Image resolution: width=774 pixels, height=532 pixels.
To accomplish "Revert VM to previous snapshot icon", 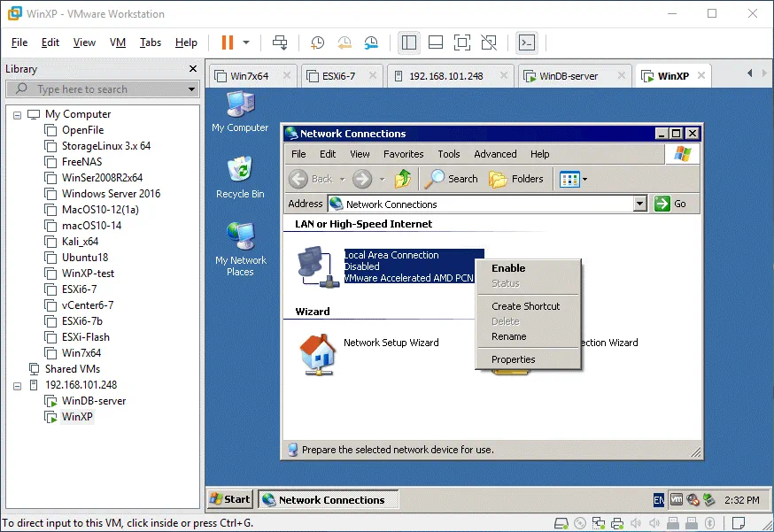I will (344, 42).
